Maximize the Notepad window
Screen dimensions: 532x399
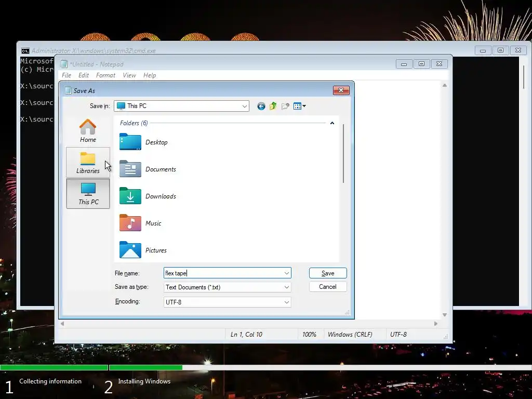(421, 64)
